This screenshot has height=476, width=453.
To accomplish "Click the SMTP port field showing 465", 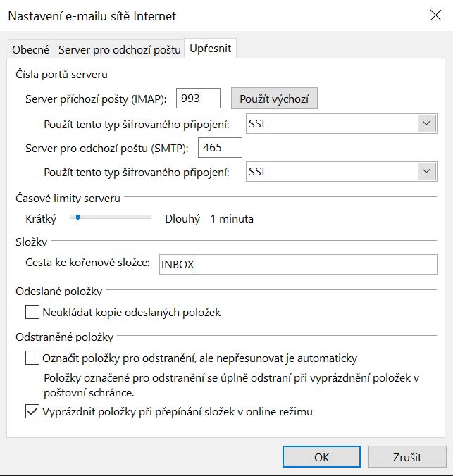I will click(x=221, y=147).
